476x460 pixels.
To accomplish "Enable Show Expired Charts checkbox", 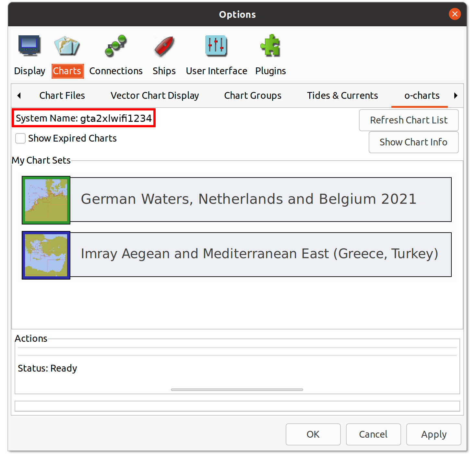I will click(x=20, y=138).
